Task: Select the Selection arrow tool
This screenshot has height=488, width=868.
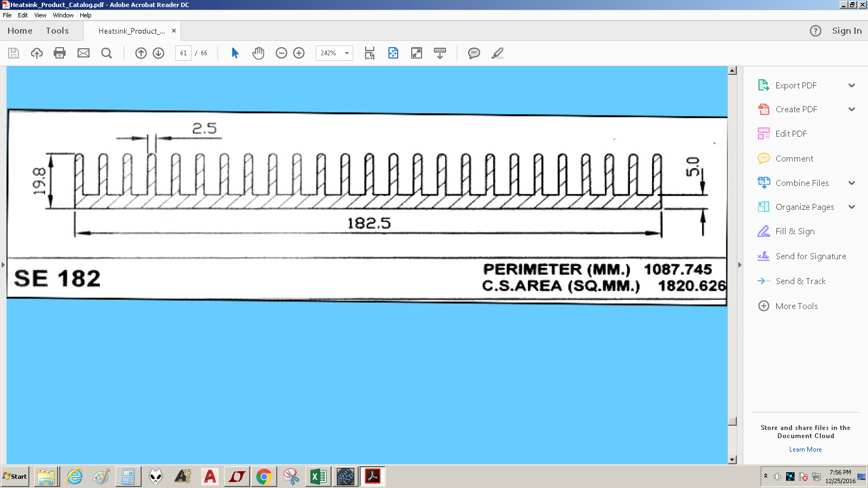Action: pyautogui.click(x=235, y=53)
